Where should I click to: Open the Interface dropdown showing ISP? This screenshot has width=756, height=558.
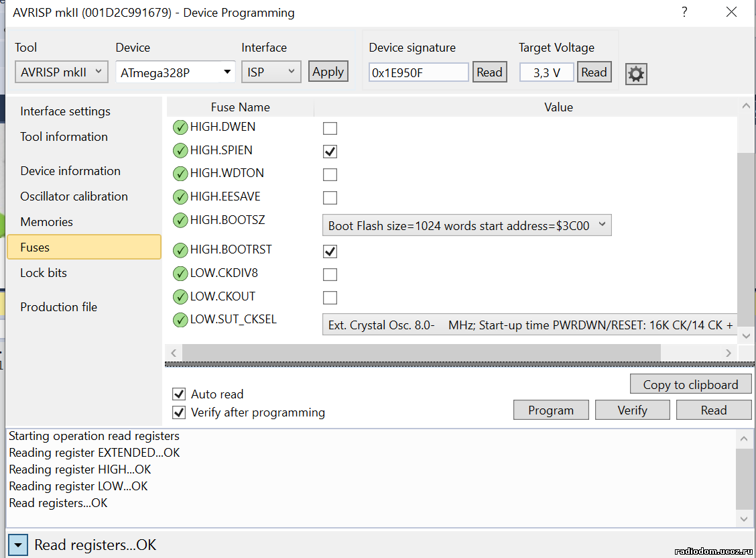click(271, 72)
